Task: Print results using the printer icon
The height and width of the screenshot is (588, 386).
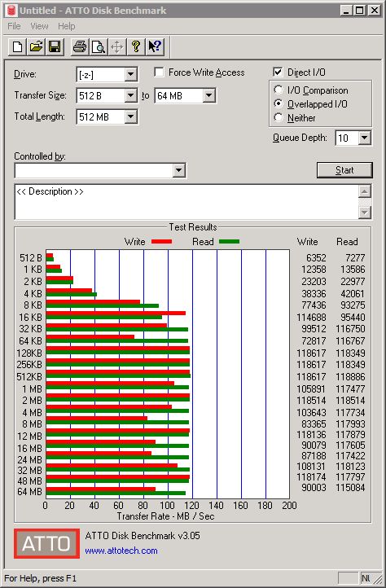Action: 80,47
